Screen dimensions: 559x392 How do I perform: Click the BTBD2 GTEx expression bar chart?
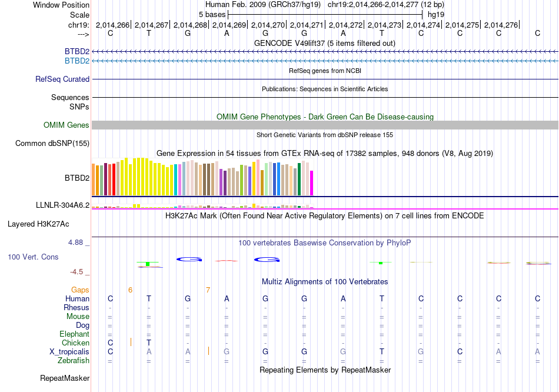202,177
